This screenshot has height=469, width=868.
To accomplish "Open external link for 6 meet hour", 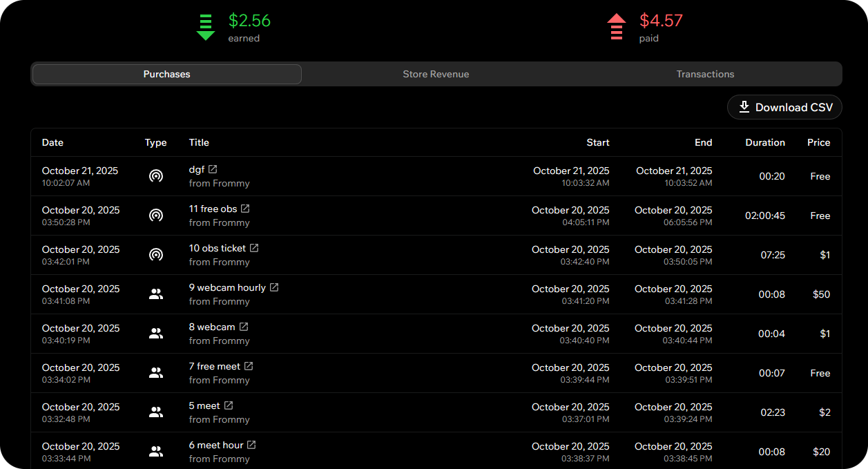I will [x=251, y=445].
